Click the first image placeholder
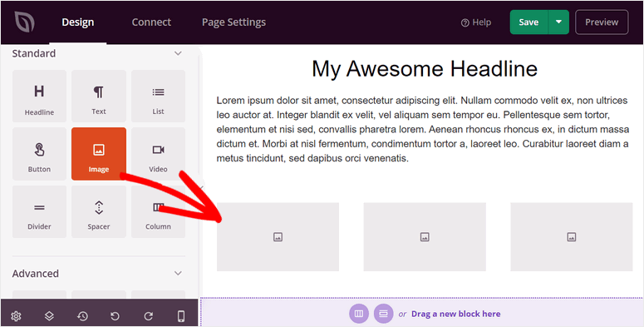The width and height of the screenshot is (644, 327). click(278, 237)
